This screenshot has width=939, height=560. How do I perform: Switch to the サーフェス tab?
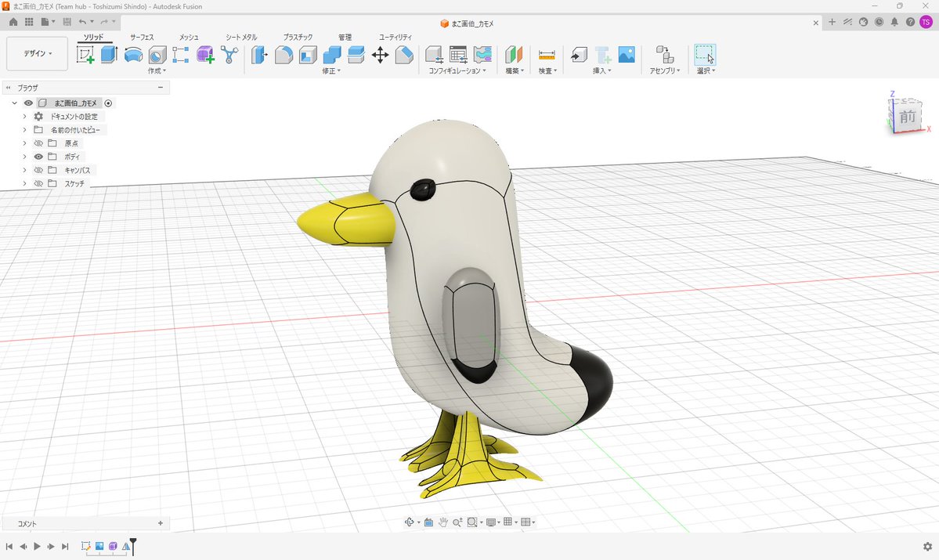click(x=142, y=37)
